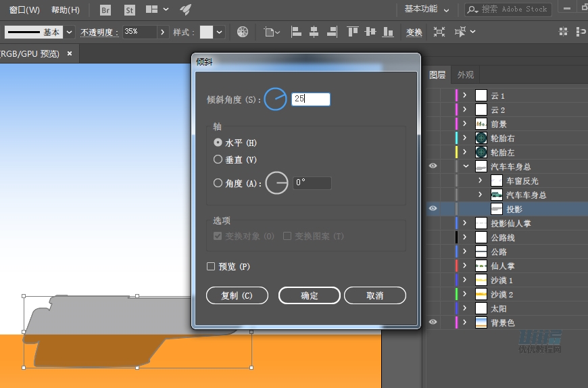
Task: Select the 水平 (H) axis radio button
Action: tap(218, 143)
